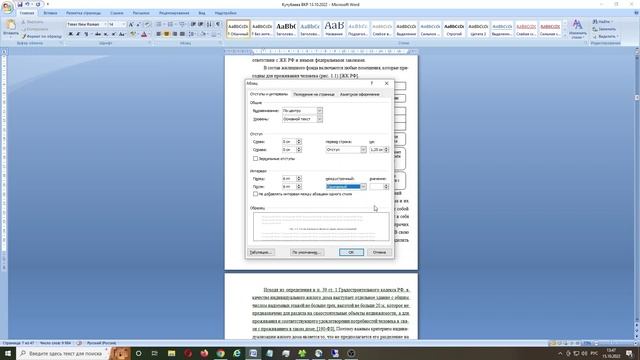Toggle 'Не добавлять интервал' between paragraphs checkbox
This screenshot has height=360, width=640.
tap(256, 194)
